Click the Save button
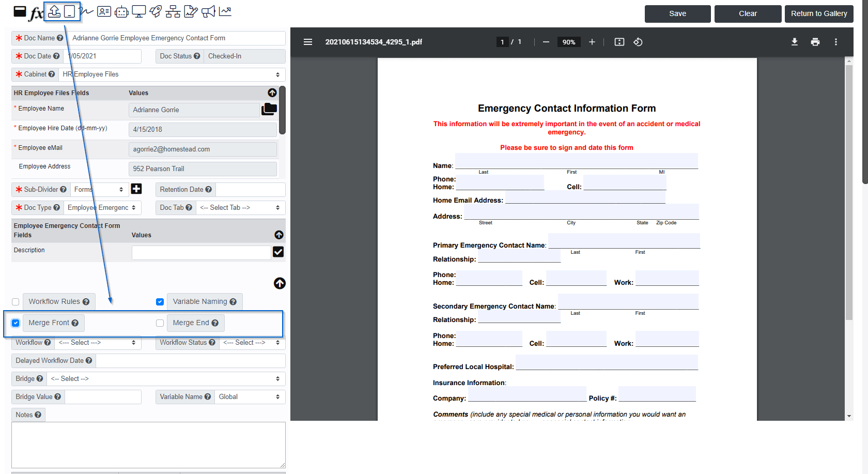The width and height of the screenshot is (868, 474). point(678,14)
